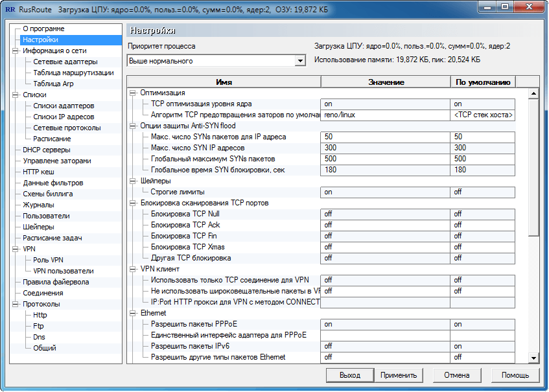
Task: Click the По умолчанию column header
Action: (x=483, y=82)
